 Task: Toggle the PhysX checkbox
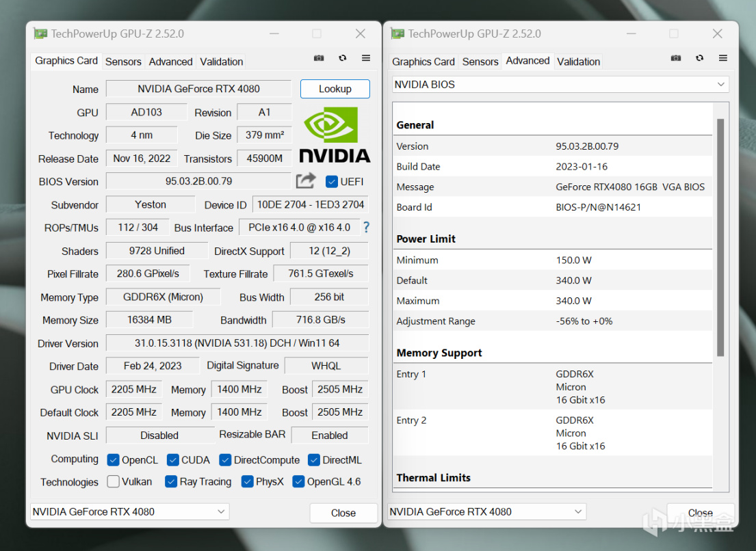(x=248, y=482)
